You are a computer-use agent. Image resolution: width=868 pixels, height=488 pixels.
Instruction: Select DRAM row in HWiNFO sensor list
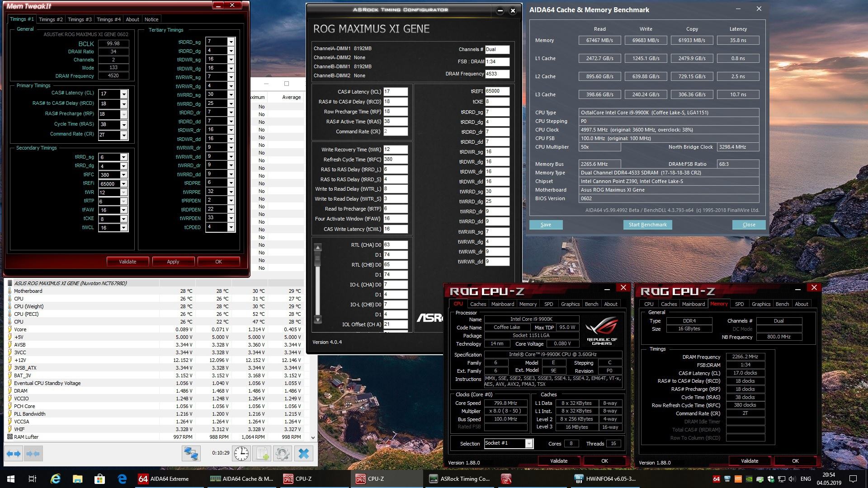(x=156, y=391)
